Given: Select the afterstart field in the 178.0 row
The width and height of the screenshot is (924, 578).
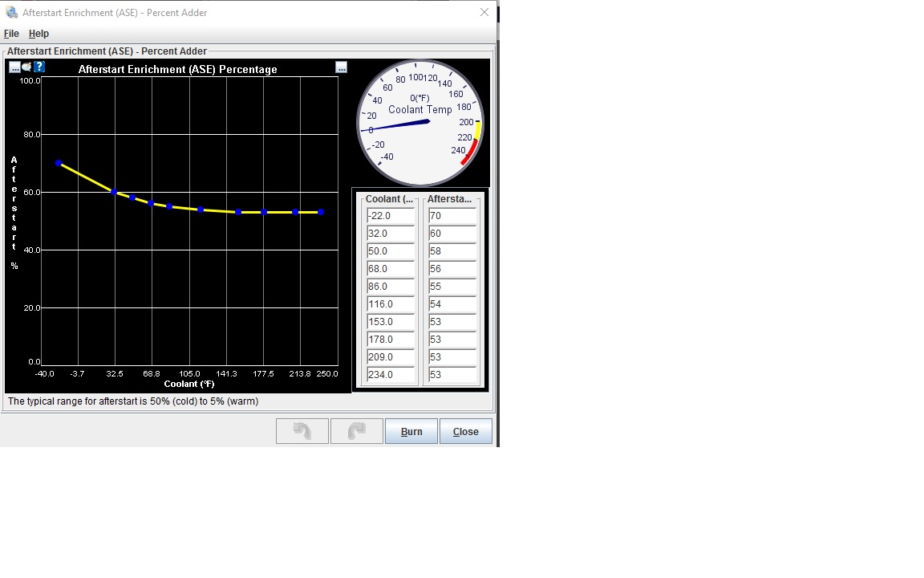Looking at the screenshot, I should pos(452,340).
